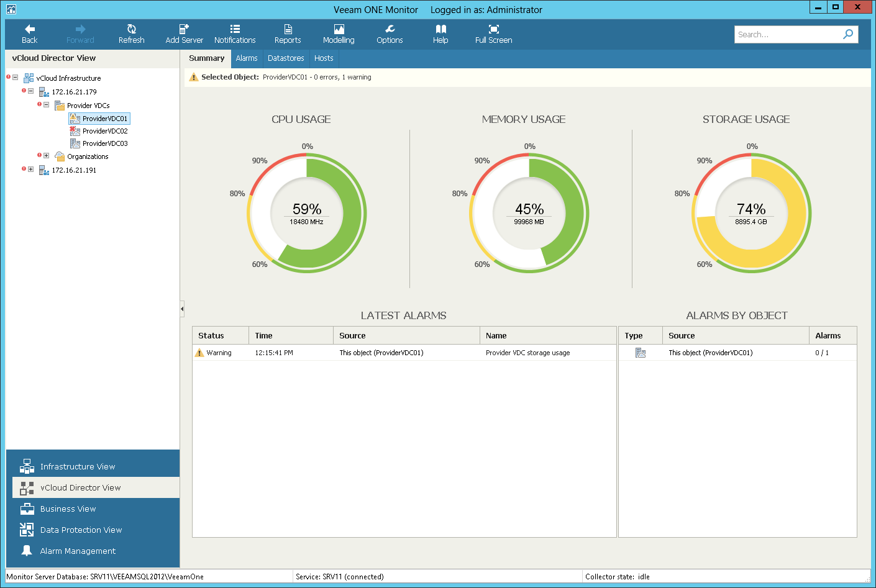Sort by Alarms count column header
876x588 pixels.
pos(833,335)
